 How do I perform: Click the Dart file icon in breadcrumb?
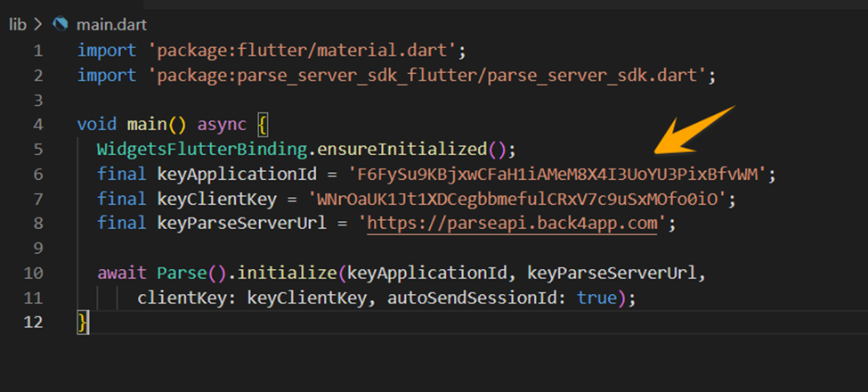coord(61,24)
